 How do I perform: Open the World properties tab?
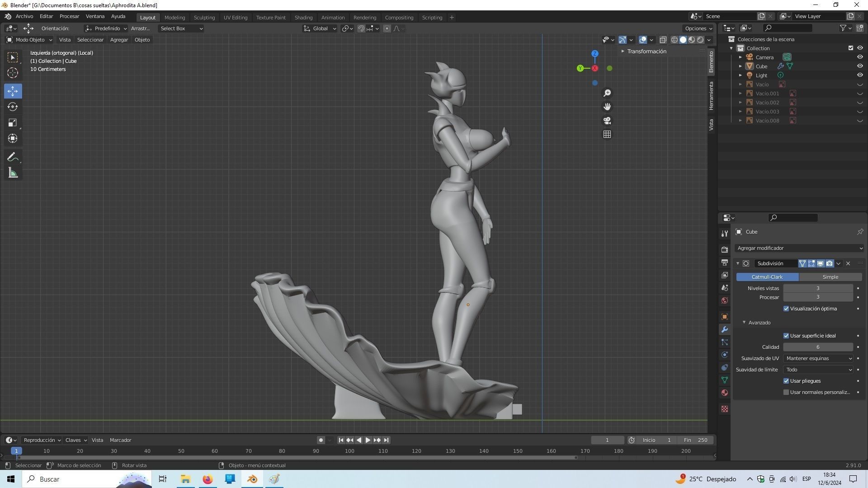click(725, 300)
